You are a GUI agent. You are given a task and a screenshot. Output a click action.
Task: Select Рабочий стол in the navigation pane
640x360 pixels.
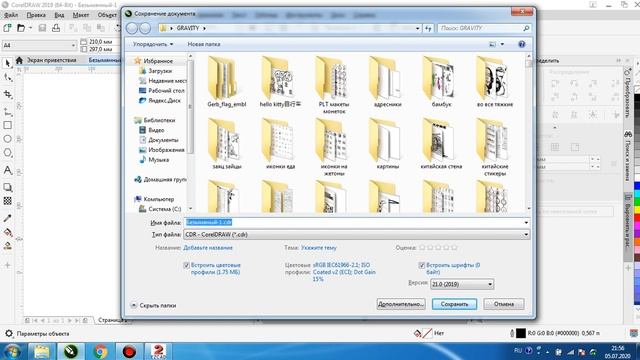click(162, 91)
